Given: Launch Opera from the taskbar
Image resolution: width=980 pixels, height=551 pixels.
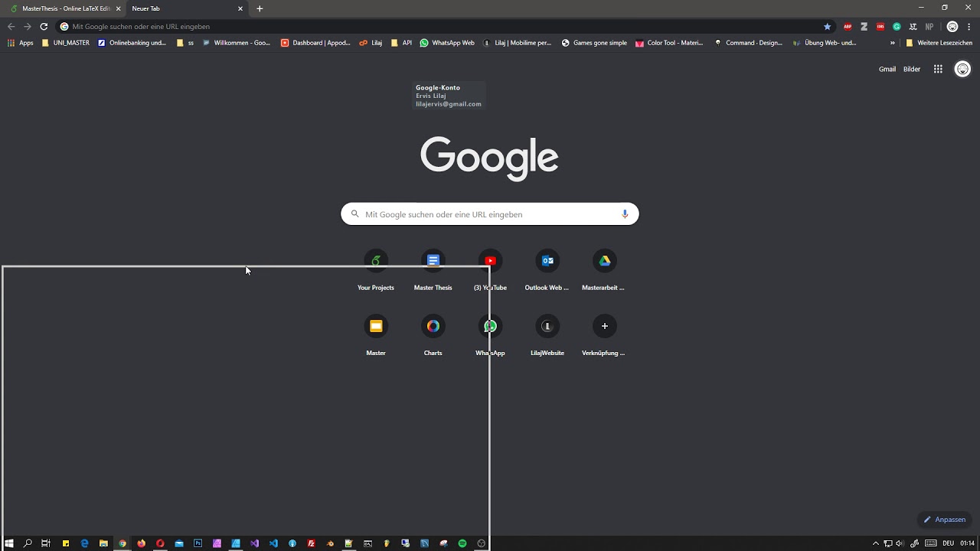Looking at the screenshot, I should pos(160,543).
